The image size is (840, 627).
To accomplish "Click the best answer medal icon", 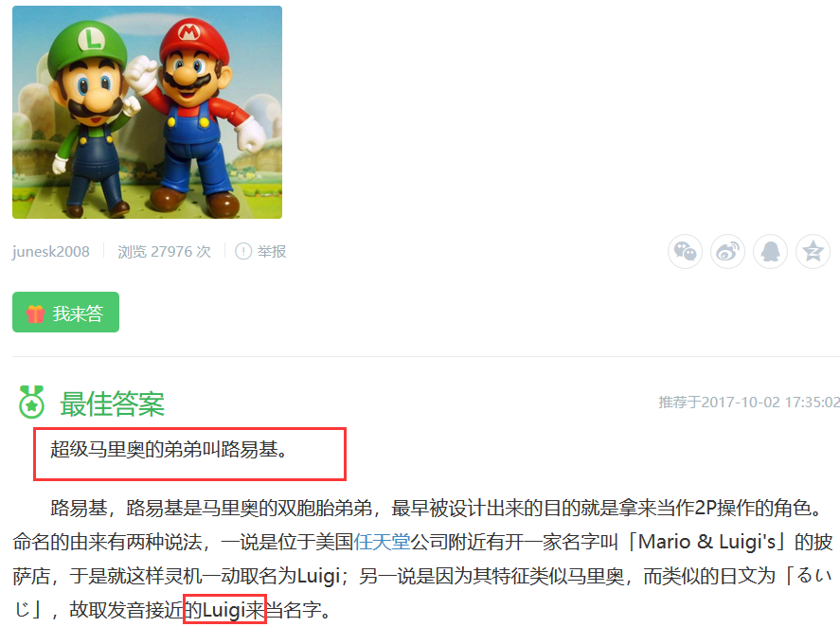I will pos(31,402).
